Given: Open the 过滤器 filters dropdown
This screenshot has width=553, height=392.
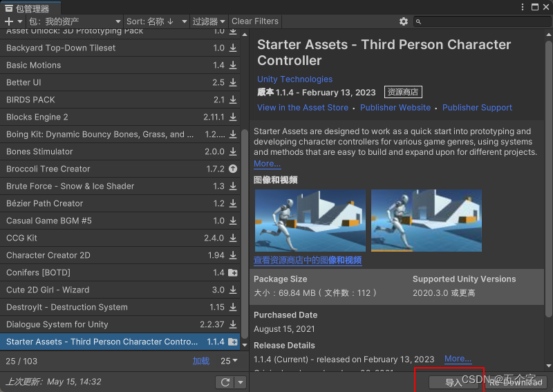Looking at the screenshot, I should pos(209,21).
